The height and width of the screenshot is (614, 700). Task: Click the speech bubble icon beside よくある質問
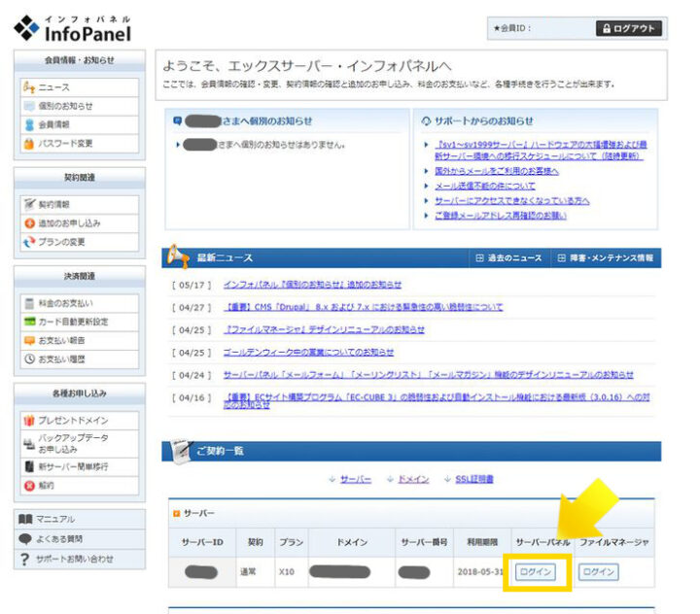point(25,539)
